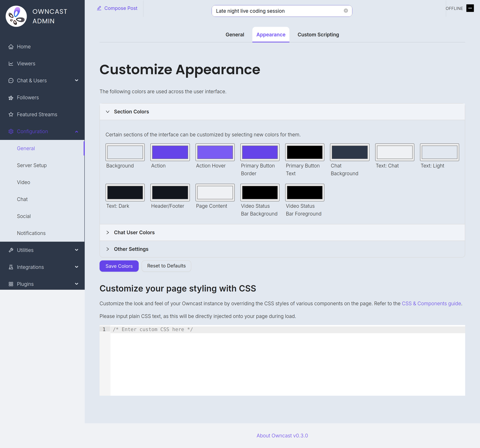This screenshot has width=480, height=448.
Task: Expand the Integrations submenu chevron
Action: 76,267
